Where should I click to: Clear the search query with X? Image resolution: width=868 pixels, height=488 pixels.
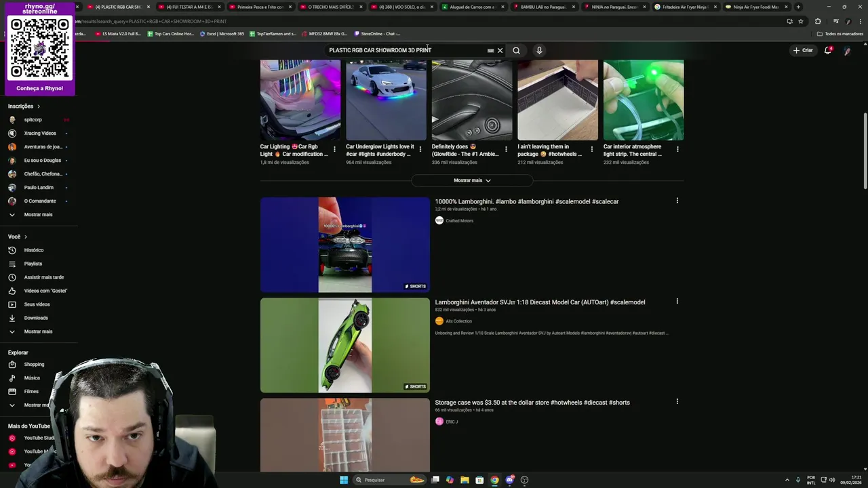pos(500,50)
